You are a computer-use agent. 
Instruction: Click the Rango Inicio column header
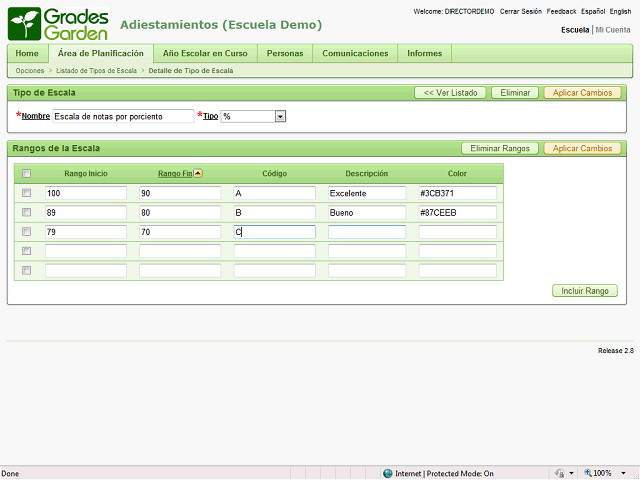point(86,173)
